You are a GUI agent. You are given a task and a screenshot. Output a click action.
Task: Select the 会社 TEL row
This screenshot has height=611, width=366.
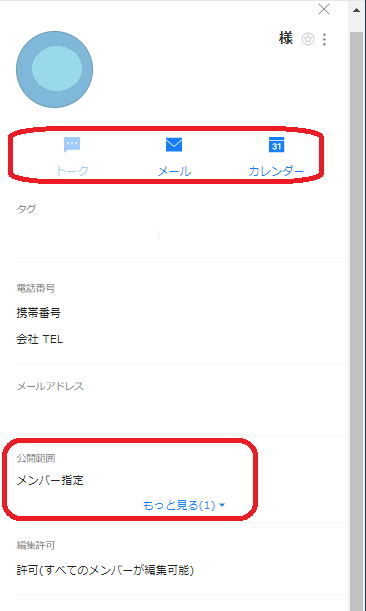pos(40,339)
